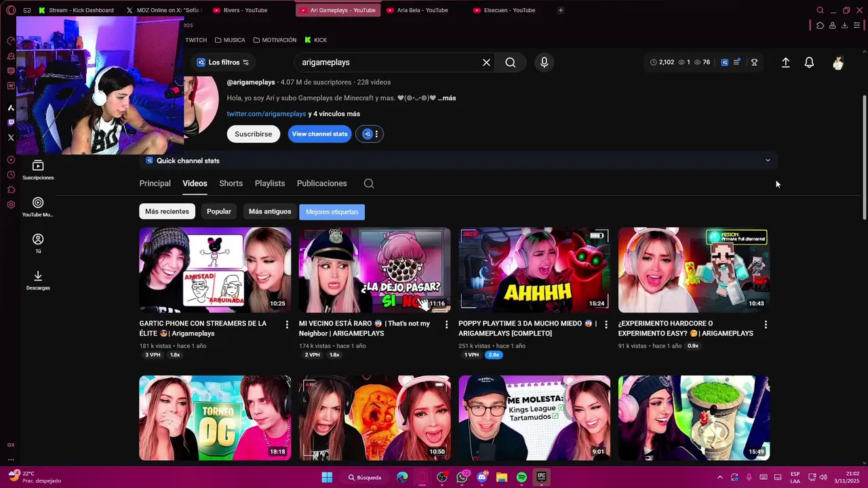Start voice search with the microphone icon
868x488 pixels.
pos(544,62)
